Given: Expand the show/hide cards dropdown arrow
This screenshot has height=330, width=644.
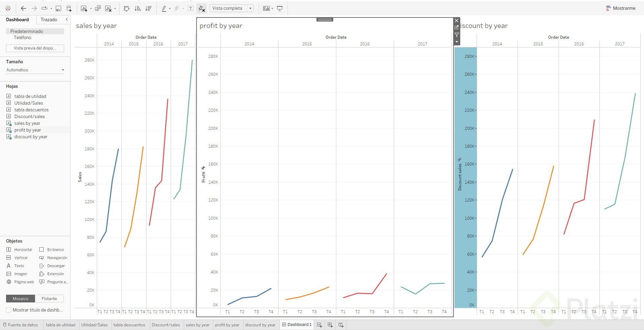Looking at the screenshot, I should coord(272,8).
